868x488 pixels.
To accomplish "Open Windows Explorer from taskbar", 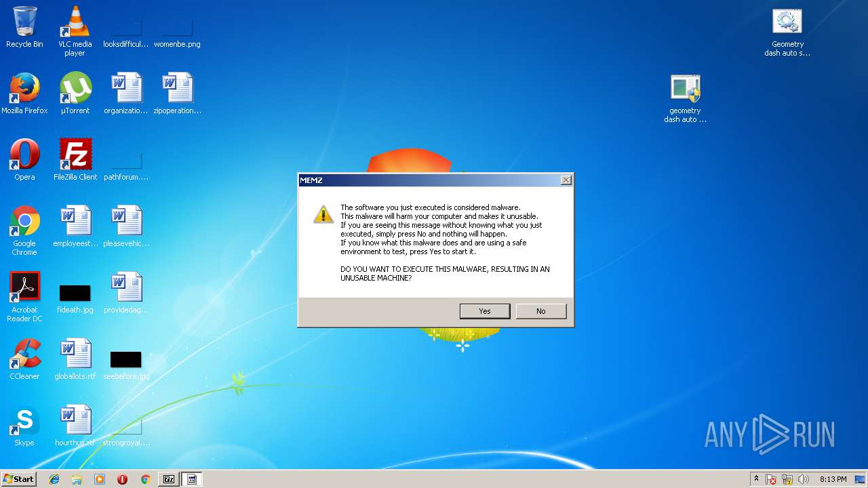I will [x=77, y=479].
